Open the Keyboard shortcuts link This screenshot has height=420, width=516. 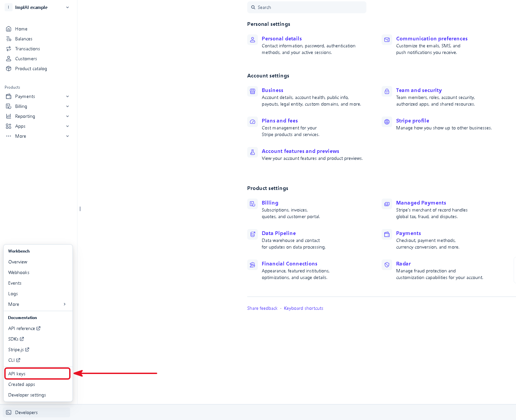304,308
